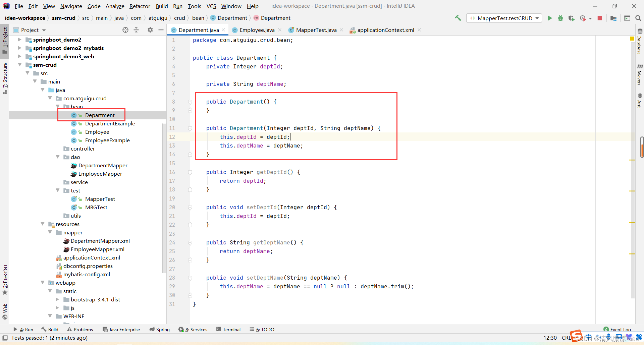Fold the getDeptName method at line 24
This screenshot has width=644, height=345.
(190, 242)
